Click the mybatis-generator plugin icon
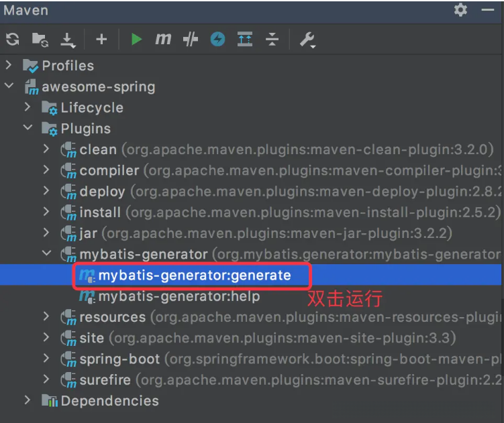The image size is (504, 423). click(x=68, y=254)
